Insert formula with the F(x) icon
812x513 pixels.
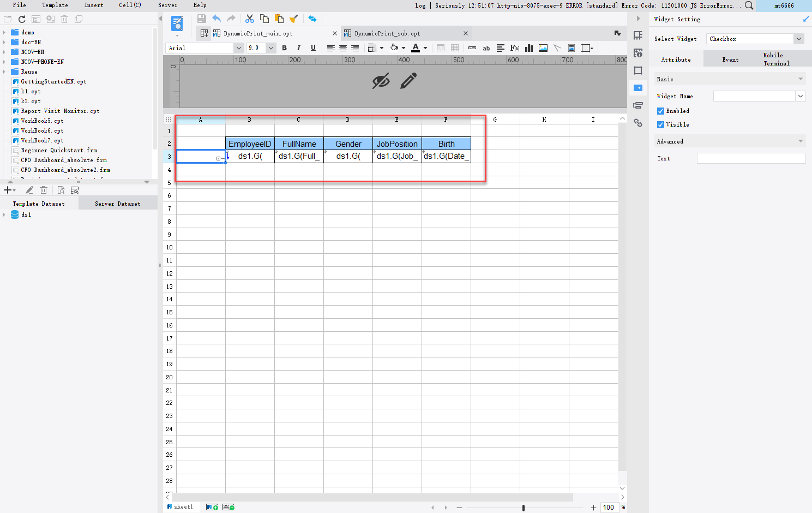click(515, 48)
